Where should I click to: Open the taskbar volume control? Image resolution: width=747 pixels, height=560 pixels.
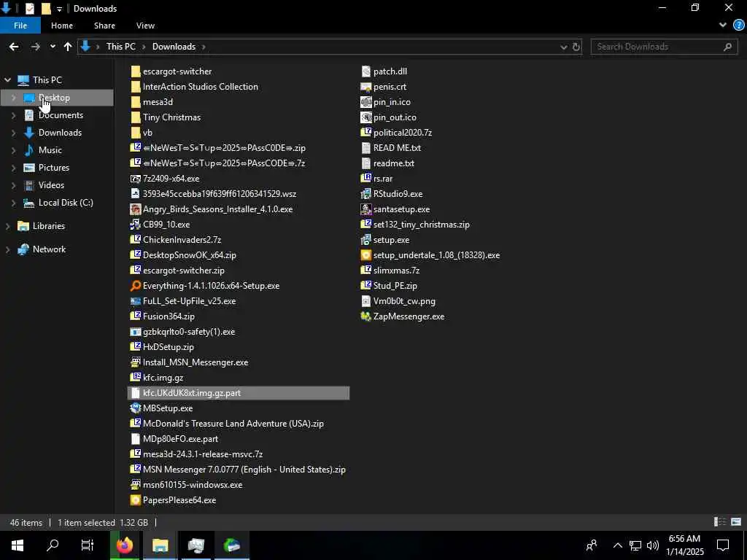click(x=653, y=545)
